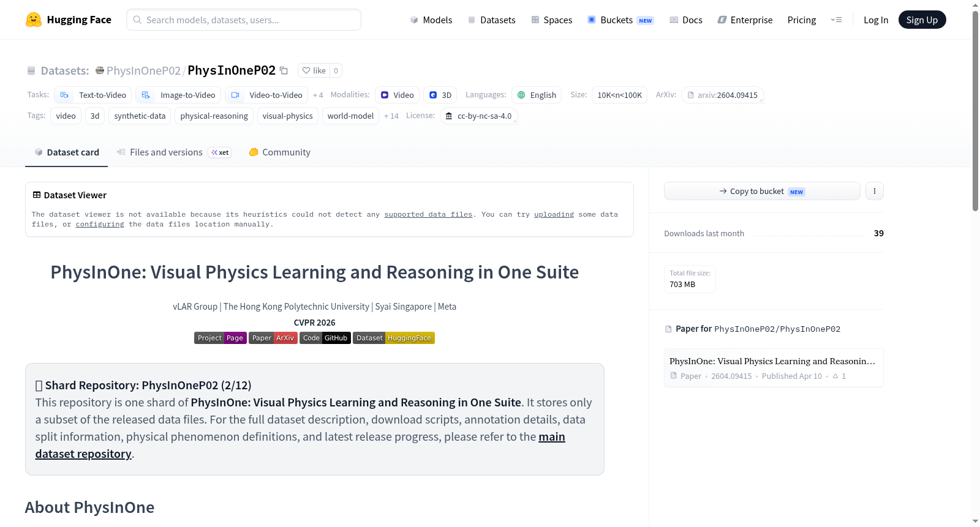Switch to Files and versions tab
Viewport: 980px width, 527px height.
(174, 152)
